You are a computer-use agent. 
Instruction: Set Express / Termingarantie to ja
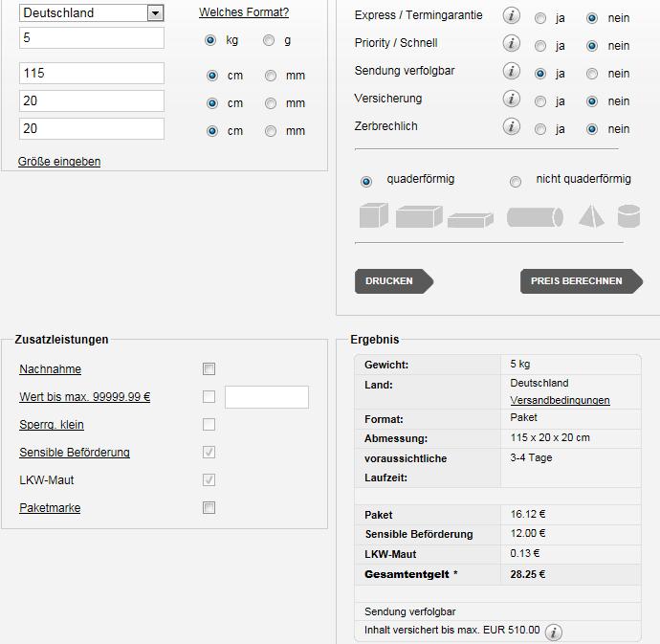(540, 18)
